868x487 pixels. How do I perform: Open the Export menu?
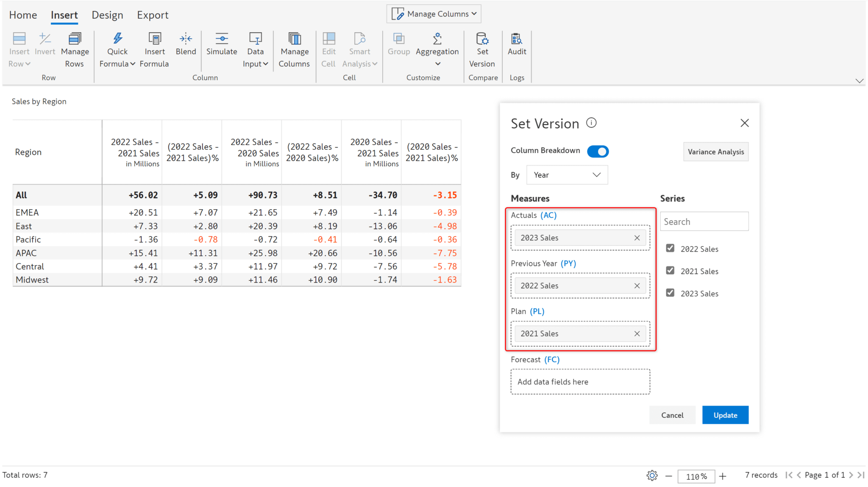[153, 15]
